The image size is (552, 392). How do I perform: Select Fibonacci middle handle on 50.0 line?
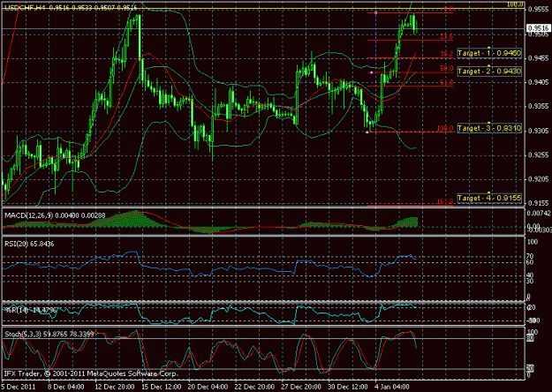pos(372,72)
